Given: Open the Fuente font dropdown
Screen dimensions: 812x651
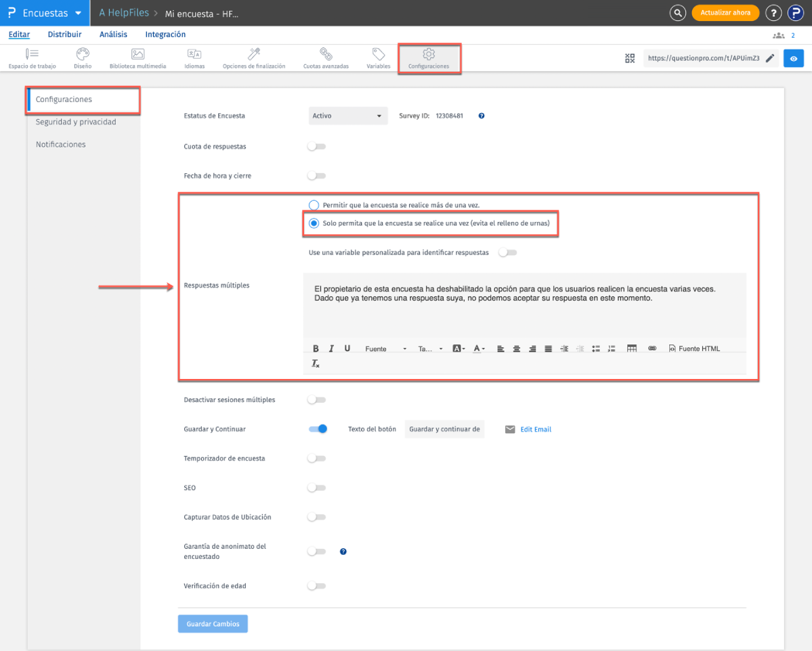Looking at the screenshot, I should pos(386,349).
